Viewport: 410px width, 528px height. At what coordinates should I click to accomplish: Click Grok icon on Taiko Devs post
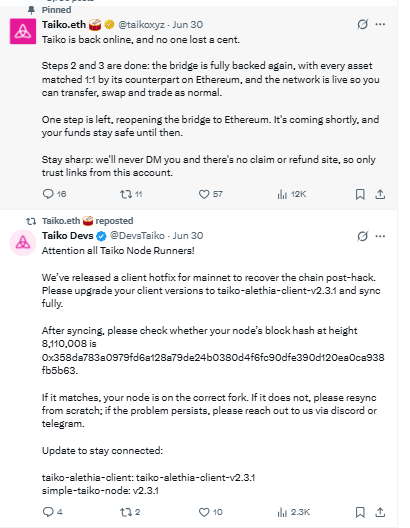pos(363,236)
